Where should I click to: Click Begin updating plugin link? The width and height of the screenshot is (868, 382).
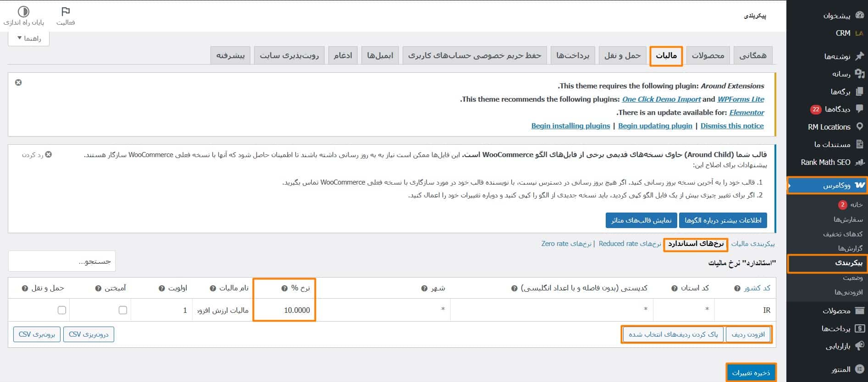click(655, 126)
